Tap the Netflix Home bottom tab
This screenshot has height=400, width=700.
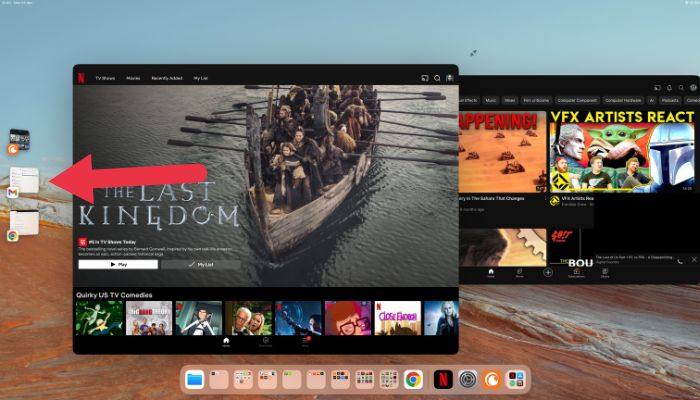point(226,342)
